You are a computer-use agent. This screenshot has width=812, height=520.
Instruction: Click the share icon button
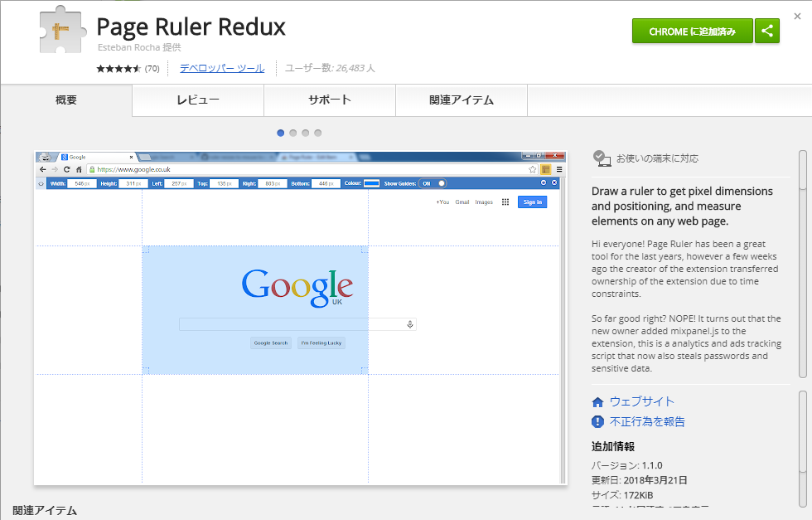tap(767, 32)
